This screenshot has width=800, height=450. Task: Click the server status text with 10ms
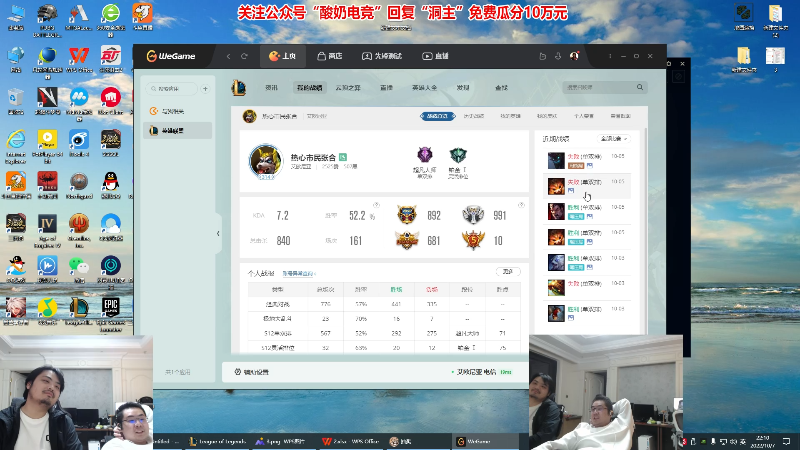click(x=482, y=372)
